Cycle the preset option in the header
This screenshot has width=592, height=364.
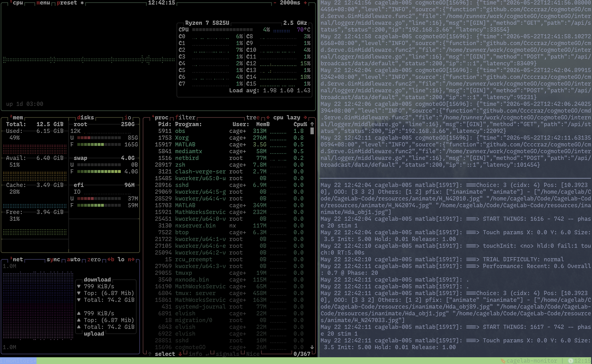click(x=70, y=3)
